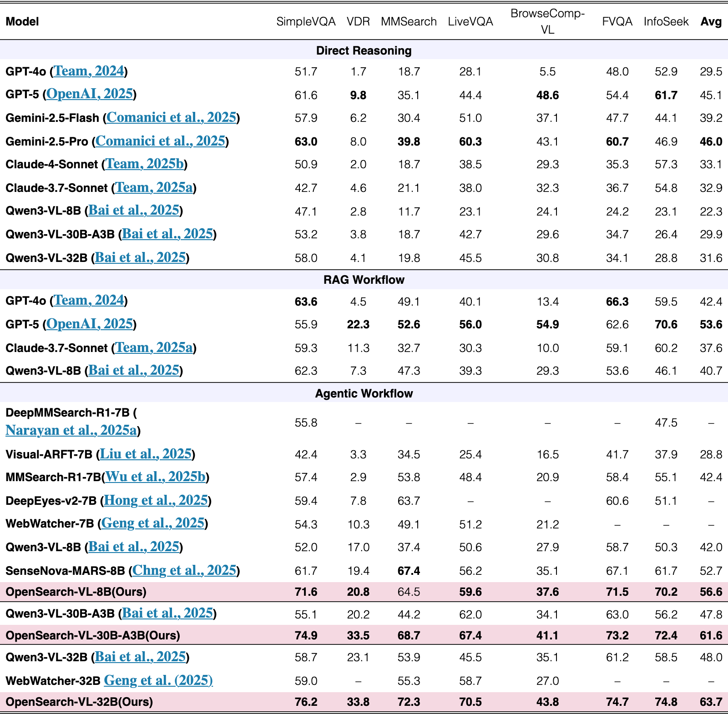
Task: Click "Chng et al., 2025" SenseNova-MARS citation
Action: coord(184,570)
